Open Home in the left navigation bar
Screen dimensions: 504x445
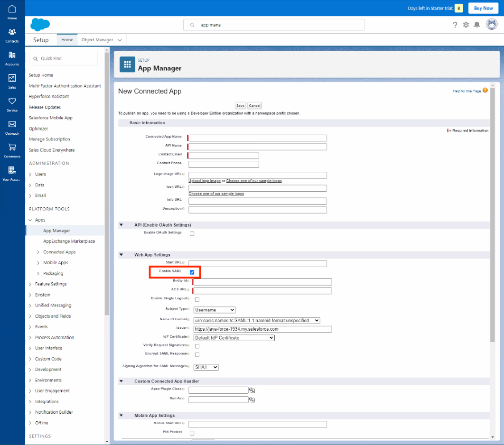(12, 12)
